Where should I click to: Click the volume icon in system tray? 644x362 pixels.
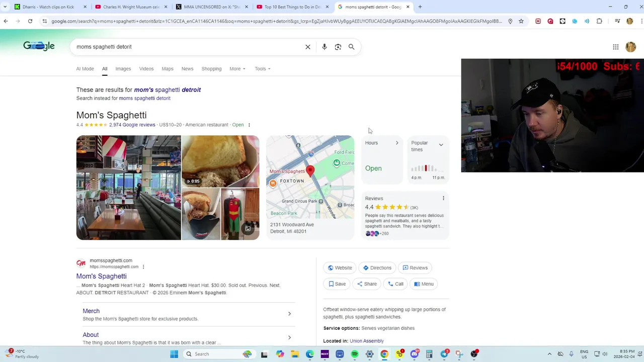(x=605, y=354)
